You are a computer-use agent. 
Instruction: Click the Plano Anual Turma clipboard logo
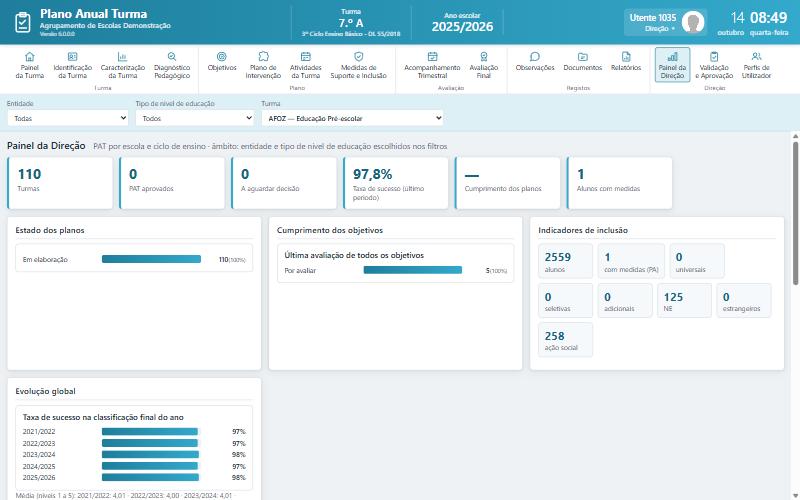point(22,22)
